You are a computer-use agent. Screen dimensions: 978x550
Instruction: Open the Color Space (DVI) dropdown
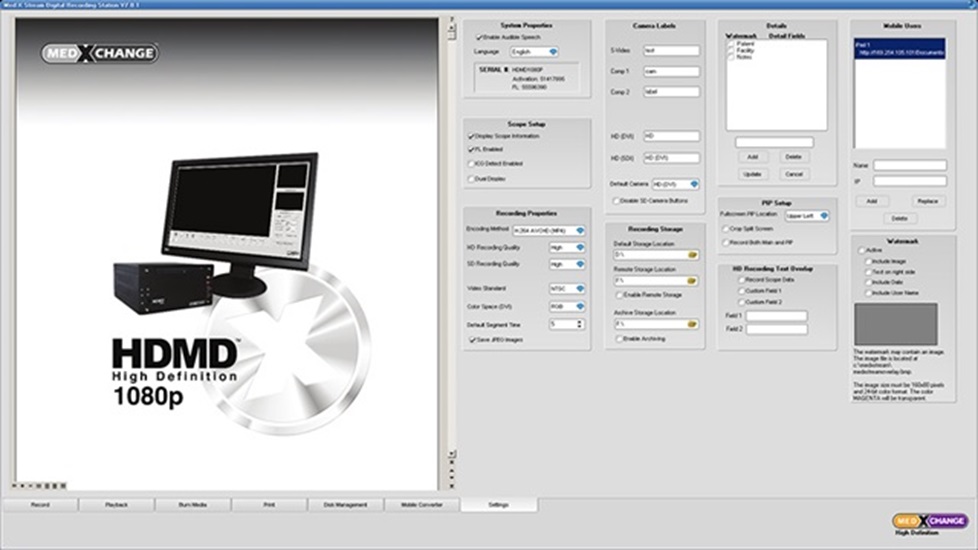567,307
